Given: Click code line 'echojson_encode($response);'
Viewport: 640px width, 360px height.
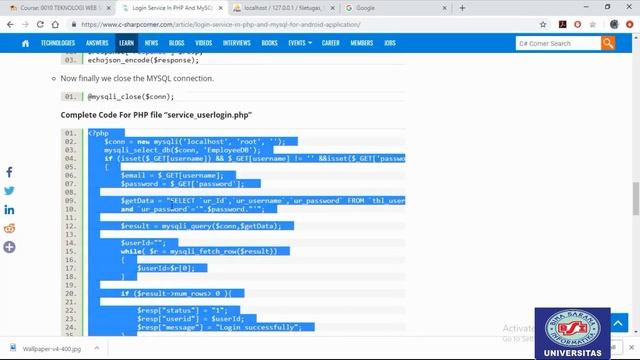Looking at the screenshot, I should pos(143,60).
